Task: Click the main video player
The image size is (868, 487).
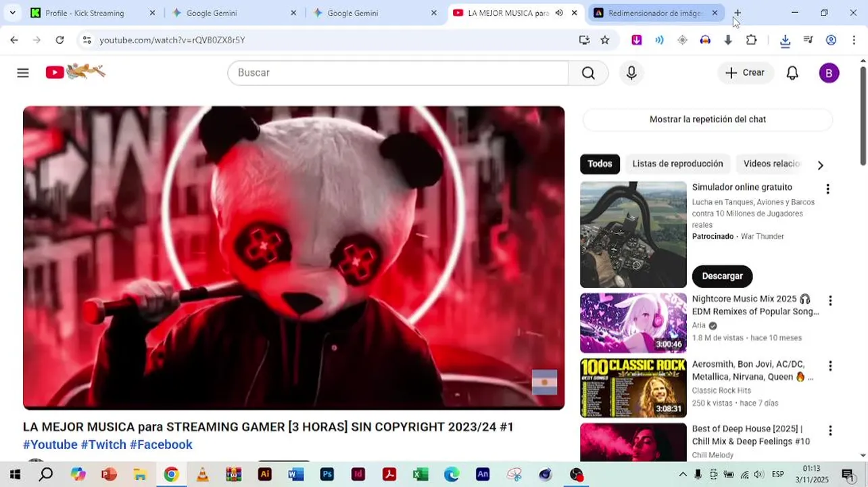Action: tap(293, 258)
